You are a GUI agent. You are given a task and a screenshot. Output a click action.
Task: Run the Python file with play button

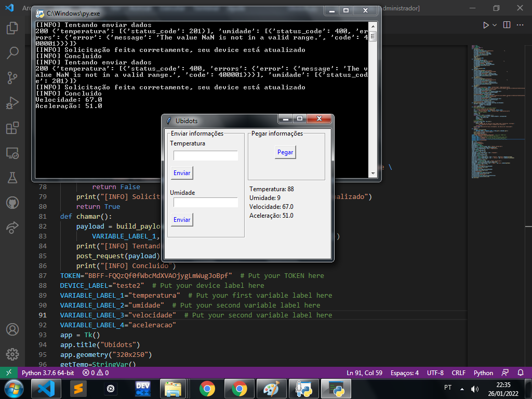(x=486, y=25)
